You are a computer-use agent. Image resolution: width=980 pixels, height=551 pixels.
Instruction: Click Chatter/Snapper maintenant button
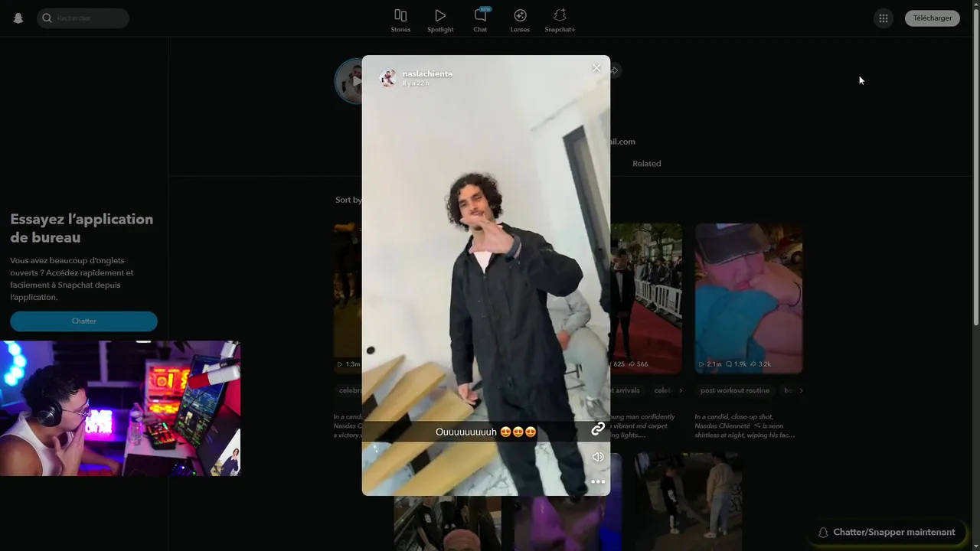tap(887, 532)
